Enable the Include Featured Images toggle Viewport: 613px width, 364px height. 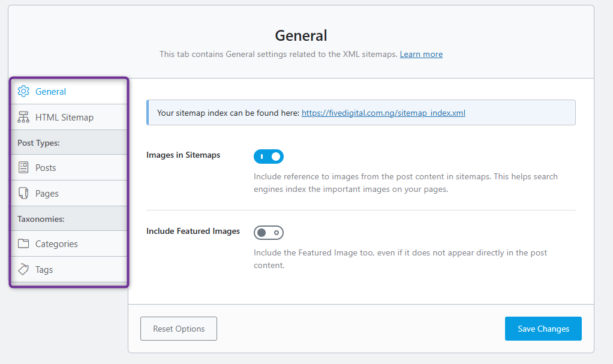click(x=269, y=233)
